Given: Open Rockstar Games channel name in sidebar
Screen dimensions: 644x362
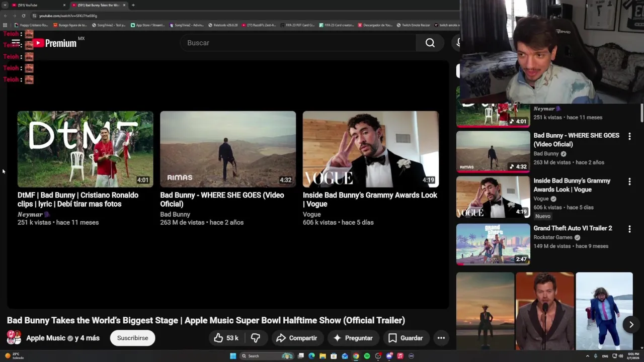Looking at the screenshot, I should click(x=553, y=237).
